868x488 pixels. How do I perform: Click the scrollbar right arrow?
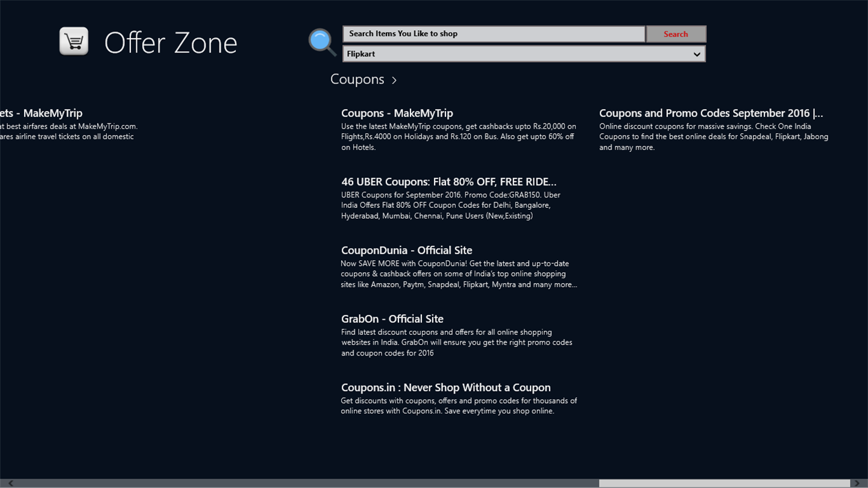coord(857,483)
